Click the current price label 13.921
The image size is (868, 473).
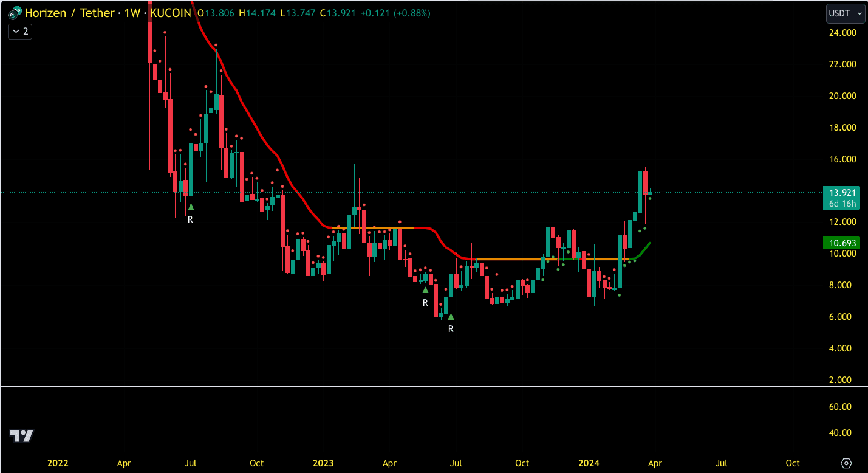click(841, 192)
